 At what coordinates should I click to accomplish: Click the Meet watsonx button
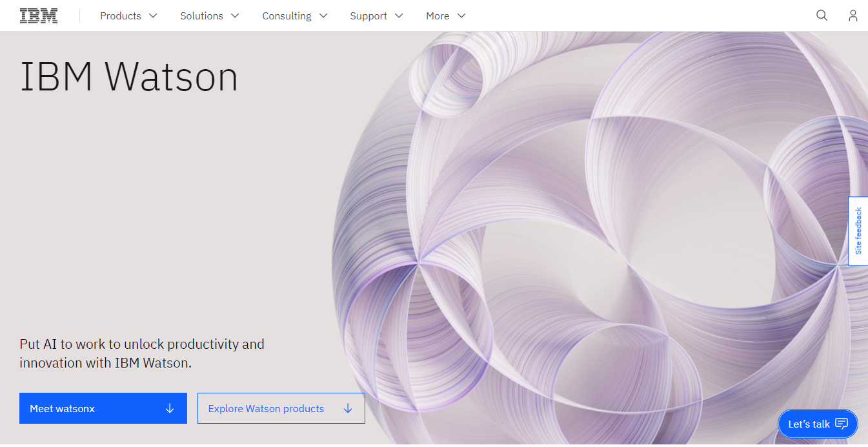(x=103, y=408)
